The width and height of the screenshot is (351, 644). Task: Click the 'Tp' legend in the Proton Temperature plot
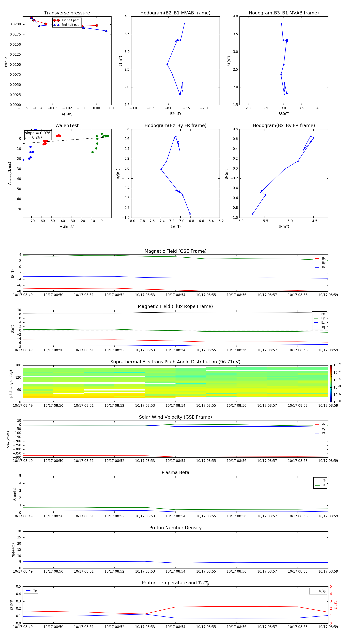tap(31, 591)
